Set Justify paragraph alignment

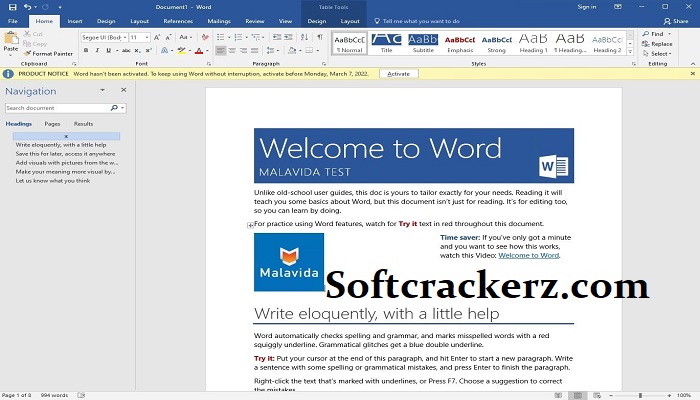click(x=254, y=50)
